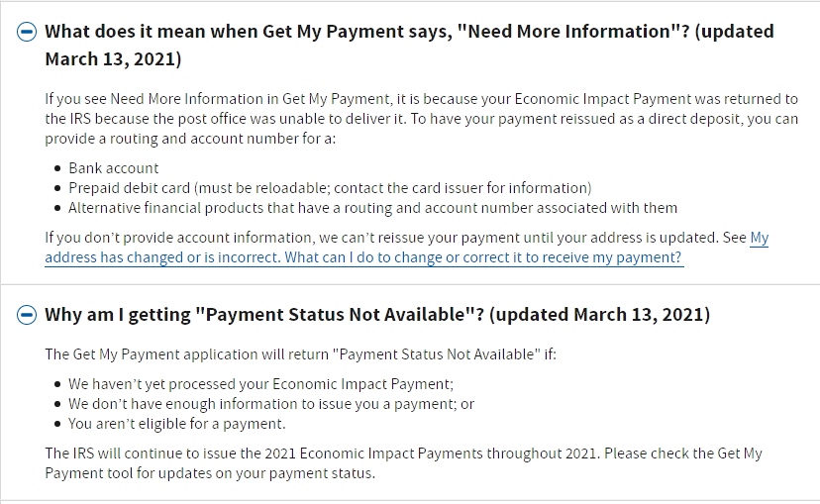Click "March 13, 2021)" on the first heading's second line

click(x=114, y=59)
